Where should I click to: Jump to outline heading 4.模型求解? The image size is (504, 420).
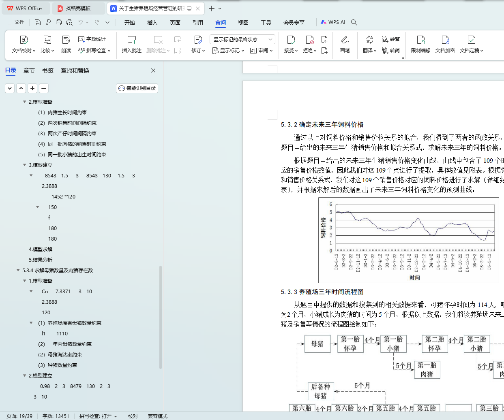41,249
